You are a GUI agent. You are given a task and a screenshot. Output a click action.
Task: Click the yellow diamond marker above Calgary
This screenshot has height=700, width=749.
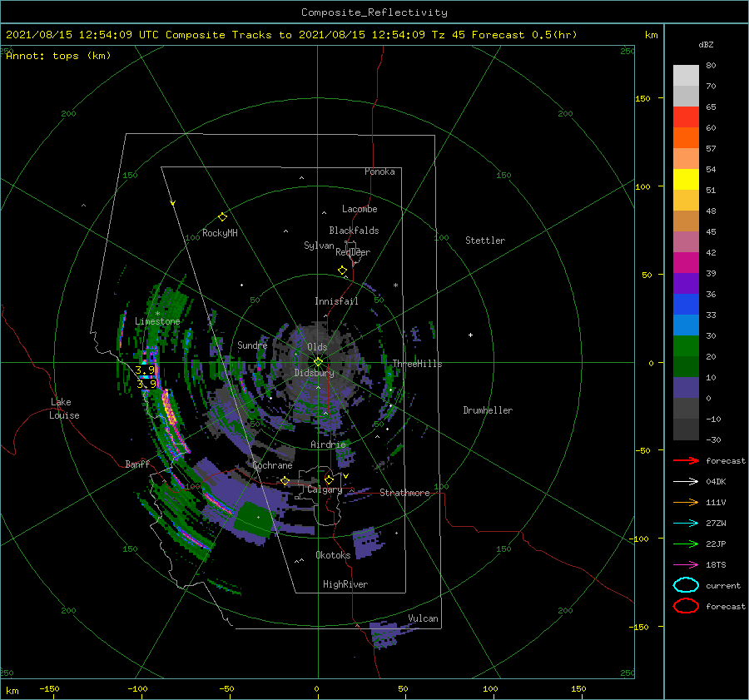coord(329,479)
